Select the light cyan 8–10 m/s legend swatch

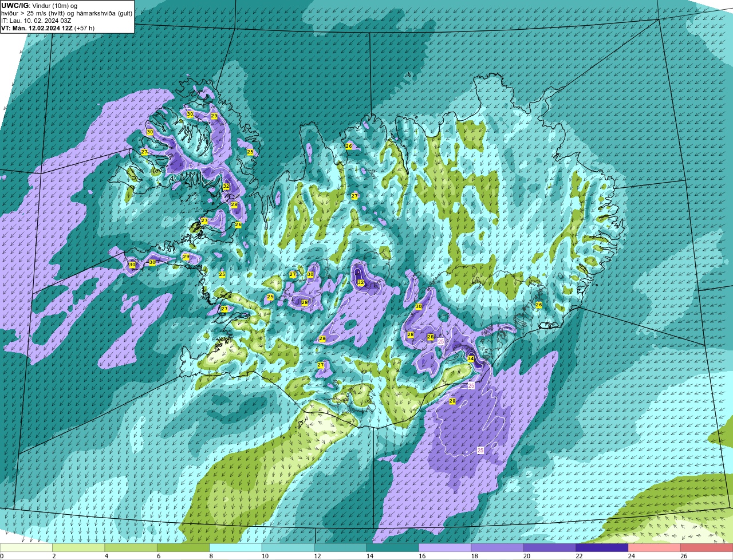[236, 547]
